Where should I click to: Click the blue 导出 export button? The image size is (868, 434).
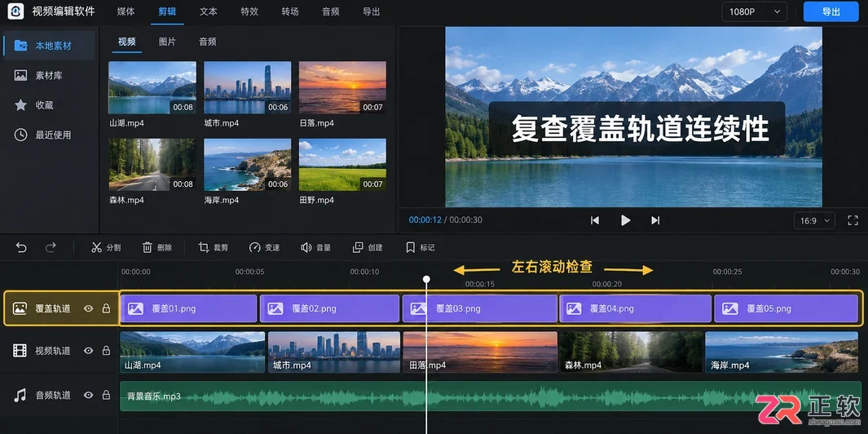tap(831, 11)
